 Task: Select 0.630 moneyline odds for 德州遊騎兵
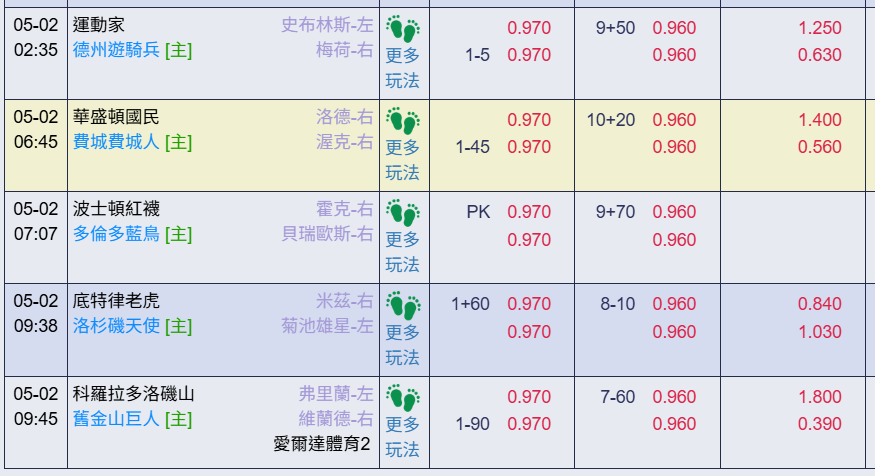click(x=820, y=55)
